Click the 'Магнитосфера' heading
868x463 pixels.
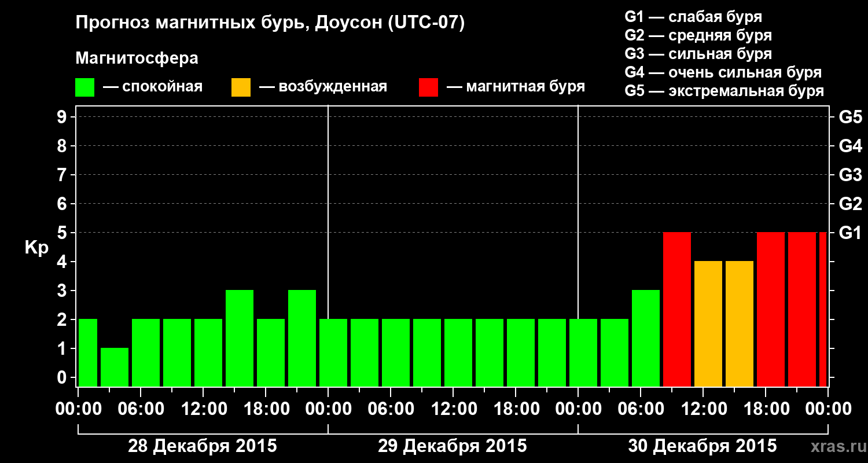[137, 58]
